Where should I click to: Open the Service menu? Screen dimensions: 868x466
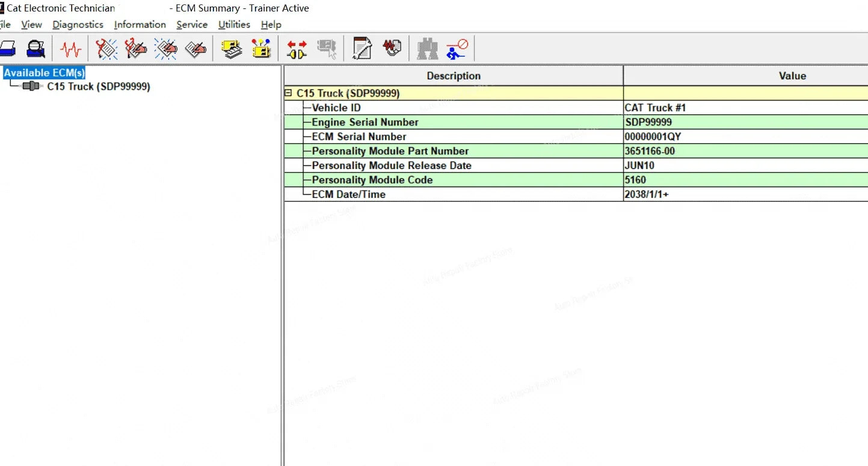point(191,25)
